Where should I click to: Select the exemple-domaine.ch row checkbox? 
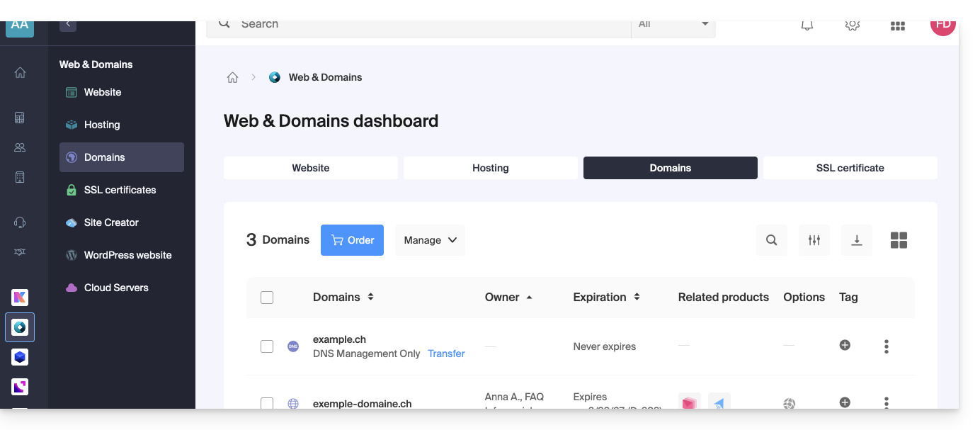(267, 403)
